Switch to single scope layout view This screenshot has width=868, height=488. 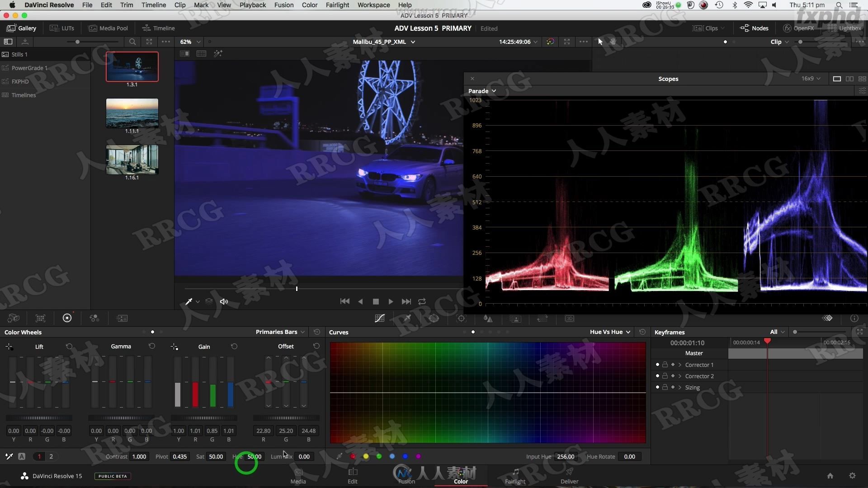pyautogui.click(x=837, y=79)
